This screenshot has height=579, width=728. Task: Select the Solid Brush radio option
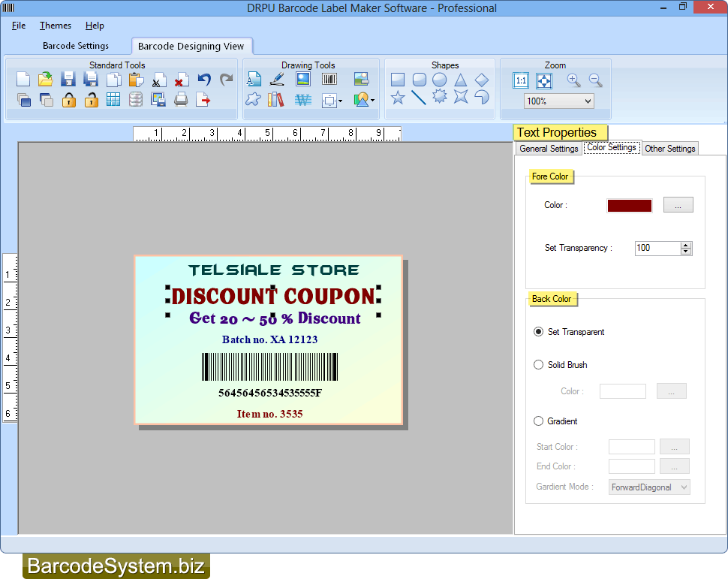tap(538, 364)
